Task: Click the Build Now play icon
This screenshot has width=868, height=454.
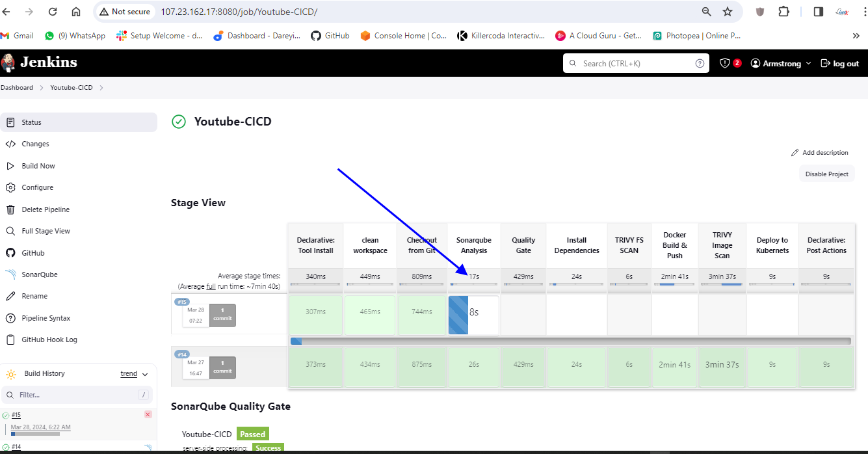Action: click(x=10, y=166)
